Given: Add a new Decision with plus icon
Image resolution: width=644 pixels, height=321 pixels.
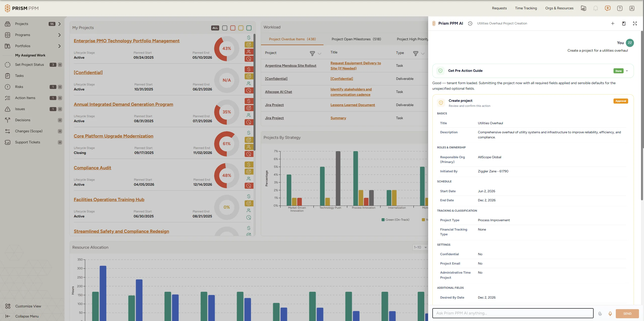Looking at the screenshot, I should click(60, 120).
